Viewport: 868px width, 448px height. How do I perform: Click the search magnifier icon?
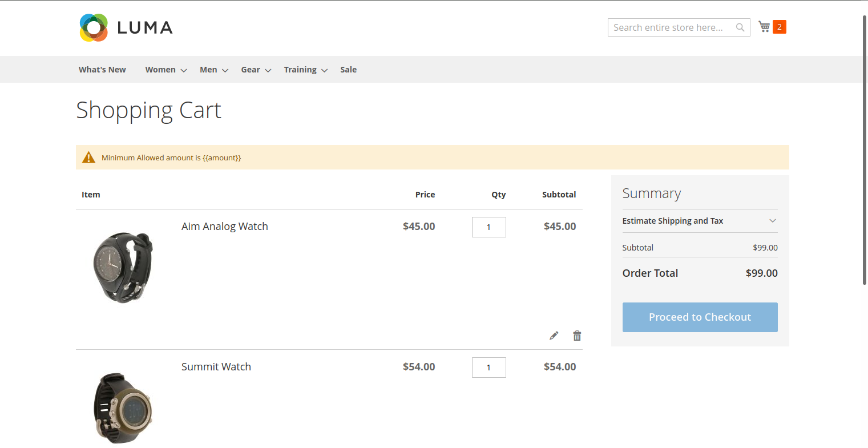(740, 27)
